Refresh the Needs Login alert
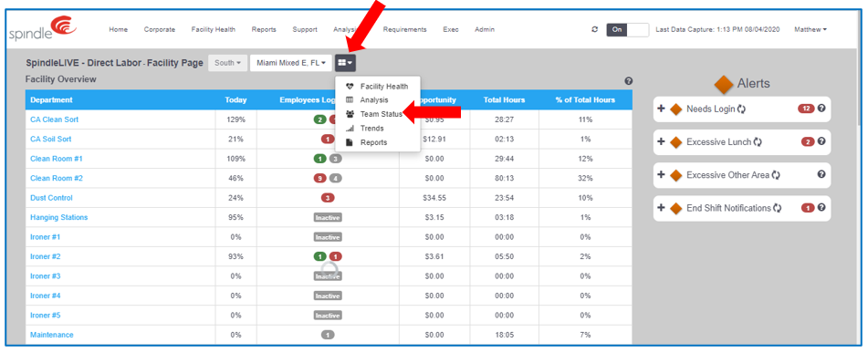Image resolution: width=868 pixels, height=353 pixels. click(x=742, y=109)
